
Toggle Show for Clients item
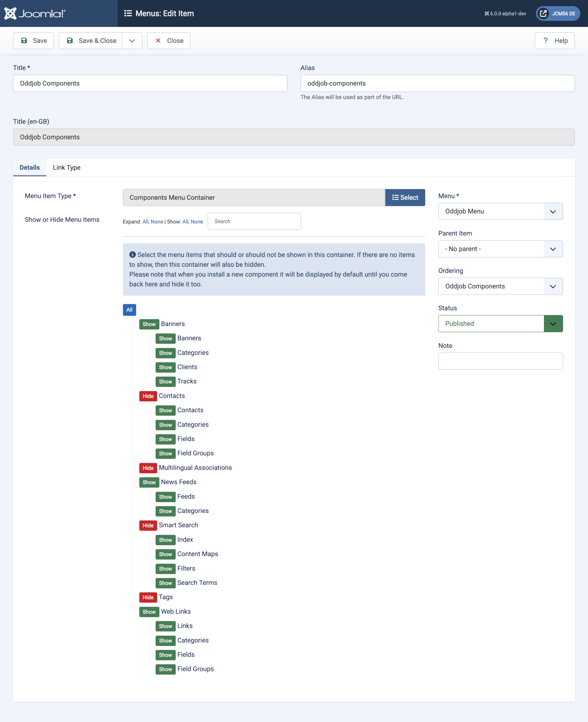165,367
